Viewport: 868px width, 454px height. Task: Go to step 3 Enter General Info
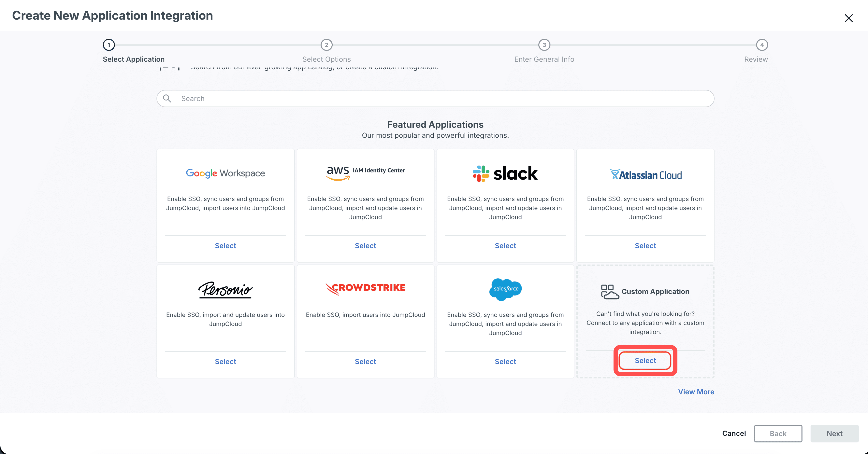[x=544, y=45]
